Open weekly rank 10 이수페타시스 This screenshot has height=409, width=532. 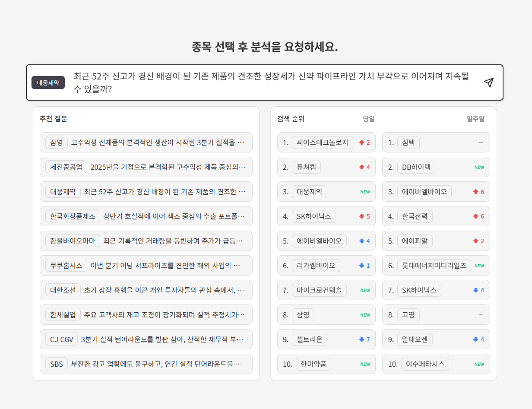(x=436, y=364)
